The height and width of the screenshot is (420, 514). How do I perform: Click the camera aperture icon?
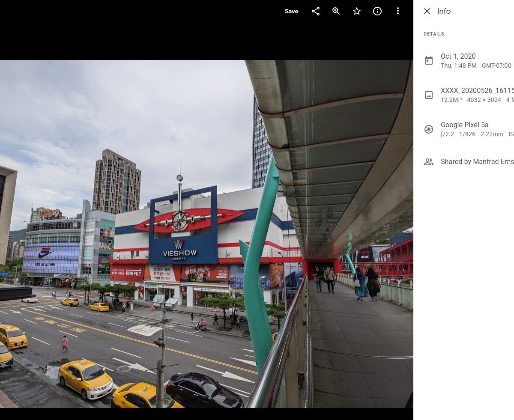point(429,129)
